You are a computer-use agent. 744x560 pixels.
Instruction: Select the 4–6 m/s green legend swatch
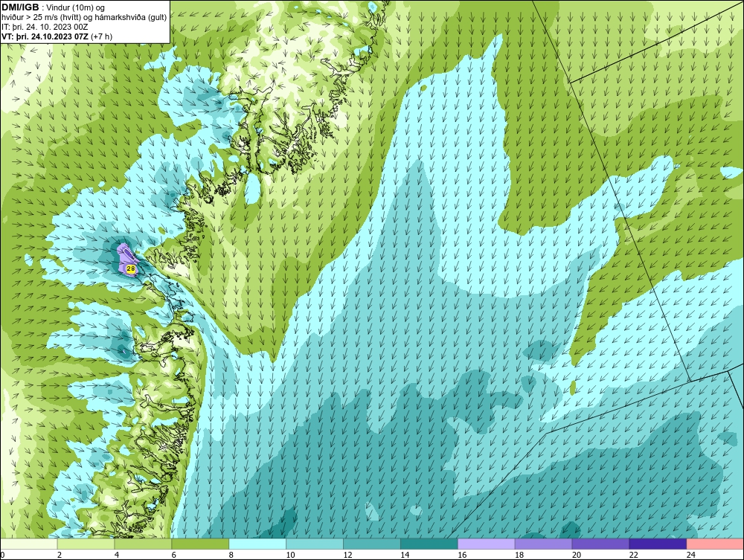pos(143,544)
